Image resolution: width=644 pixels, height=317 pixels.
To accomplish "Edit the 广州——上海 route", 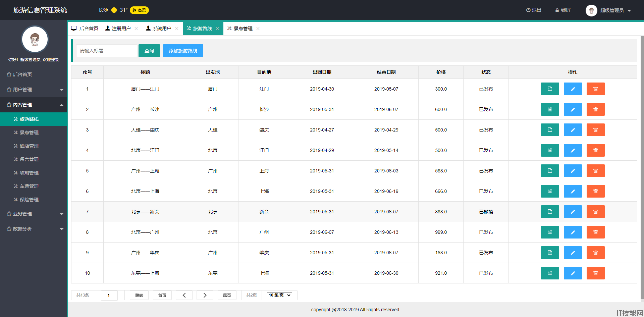I will click(x=573, y=171).
